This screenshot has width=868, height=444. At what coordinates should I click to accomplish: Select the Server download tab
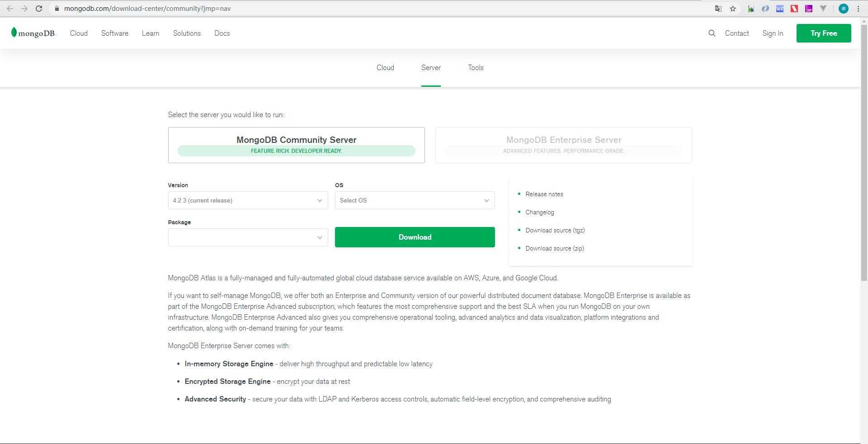point(431,68)
